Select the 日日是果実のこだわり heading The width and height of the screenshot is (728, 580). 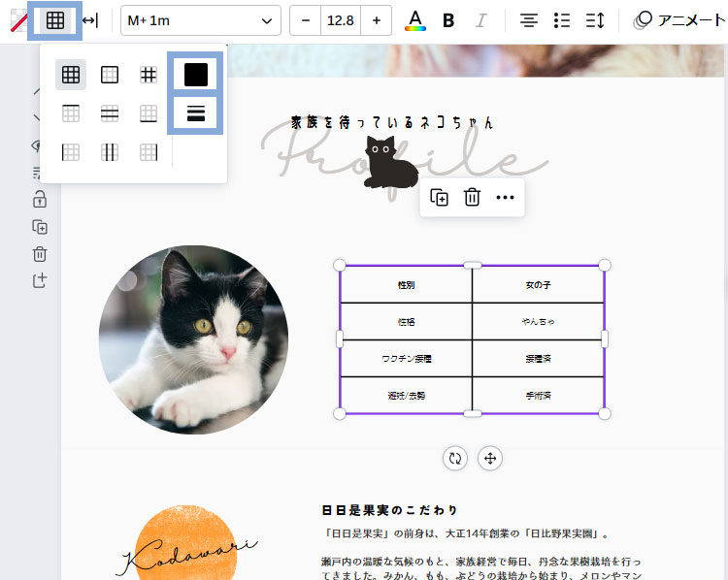coord(390,510)
